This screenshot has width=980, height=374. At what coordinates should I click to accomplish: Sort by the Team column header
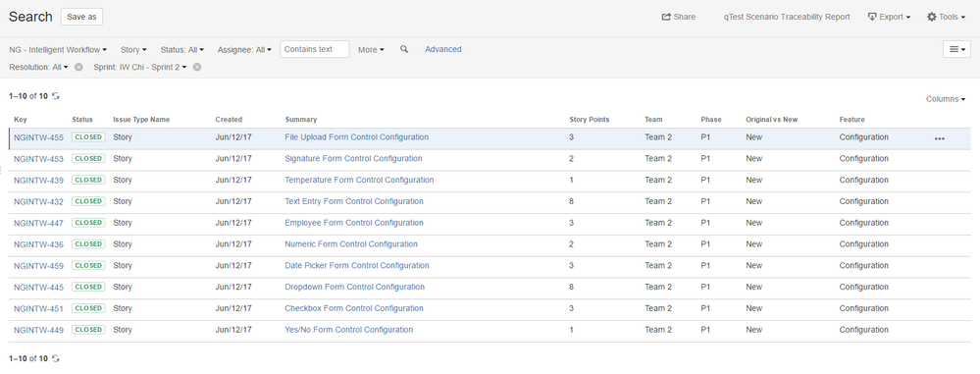coord(653,120)
